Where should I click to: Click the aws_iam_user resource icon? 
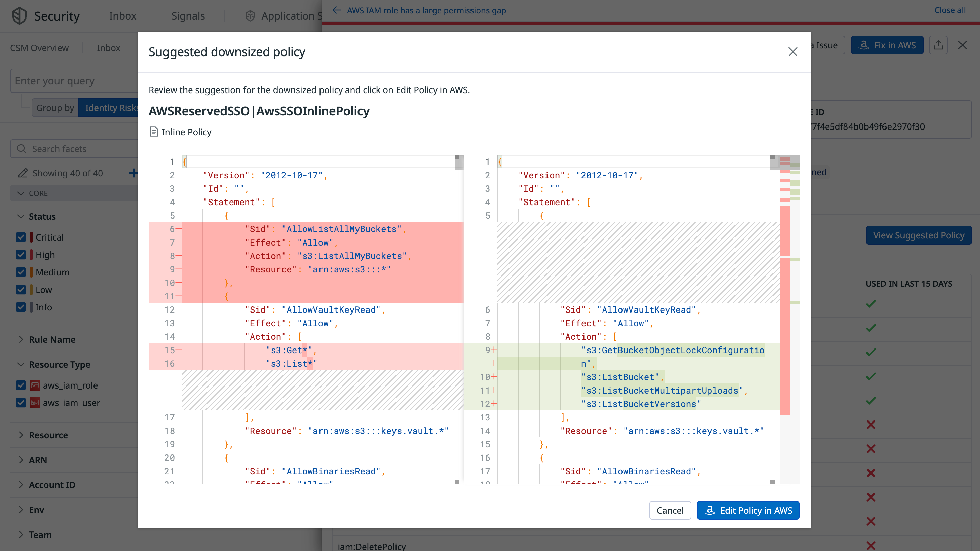coord(35,403)
